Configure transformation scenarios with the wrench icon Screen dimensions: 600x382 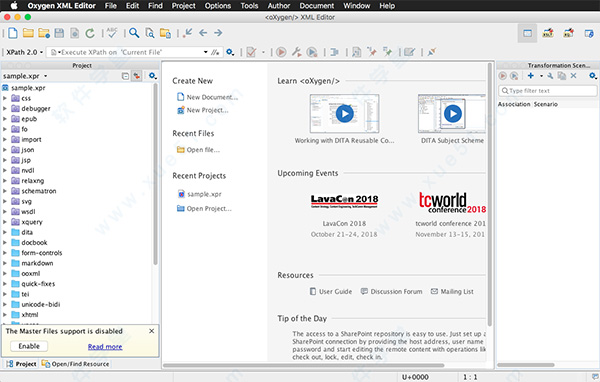pos(297,52)
